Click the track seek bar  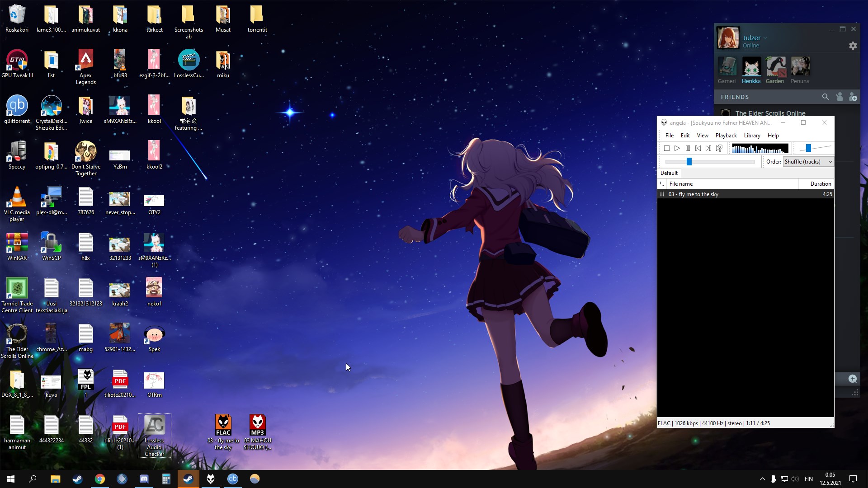(x=710, y=162)
